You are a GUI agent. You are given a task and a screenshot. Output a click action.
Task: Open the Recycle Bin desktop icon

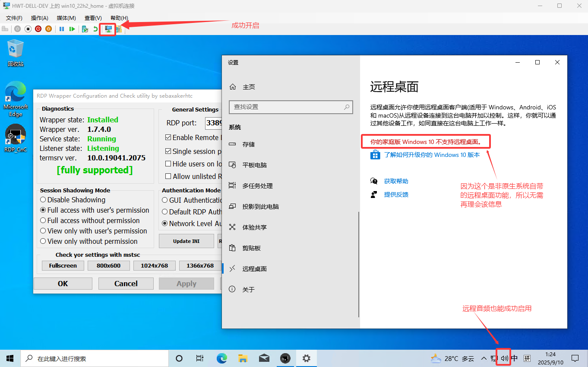click(16, 53)
